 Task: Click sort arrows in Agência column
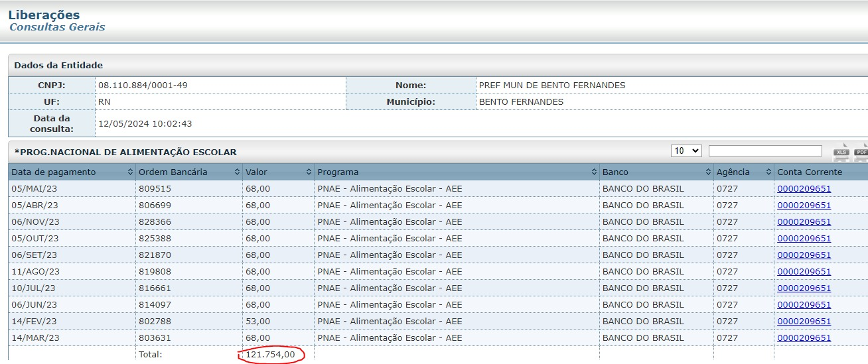point(768,172)
